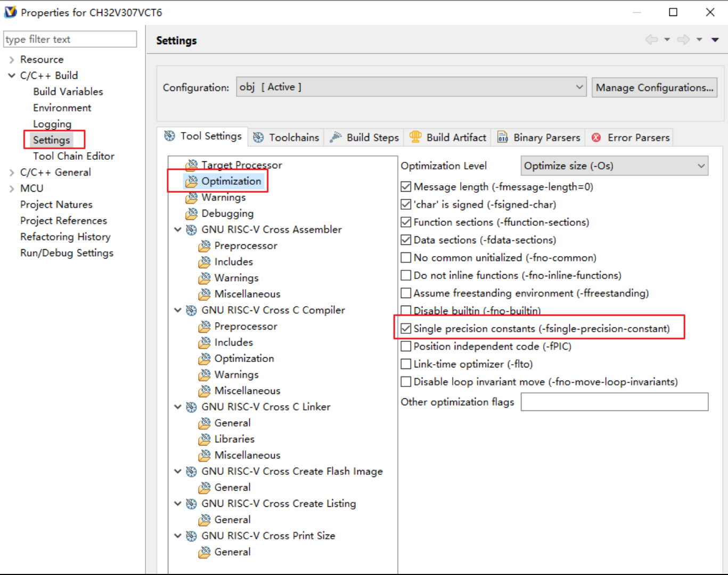This screenshot has width=728, height=575.
Task: Select Tool Chain Editor in sidebar
Action: (x=73, y=156)
